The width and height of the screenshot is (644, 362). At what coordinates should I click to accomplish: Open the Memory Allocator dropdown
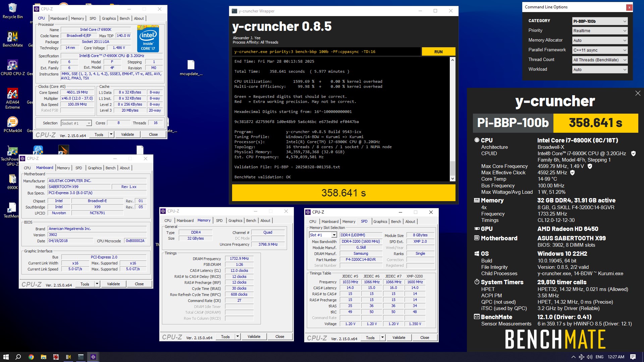point(600,40)
